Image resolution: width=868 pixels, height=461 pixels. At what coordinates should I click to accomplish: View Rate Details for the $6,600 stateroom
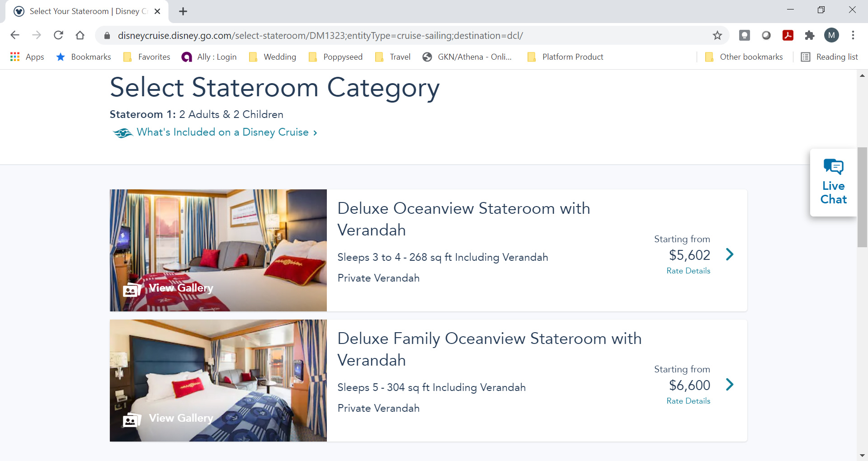(x=688, y=401)
